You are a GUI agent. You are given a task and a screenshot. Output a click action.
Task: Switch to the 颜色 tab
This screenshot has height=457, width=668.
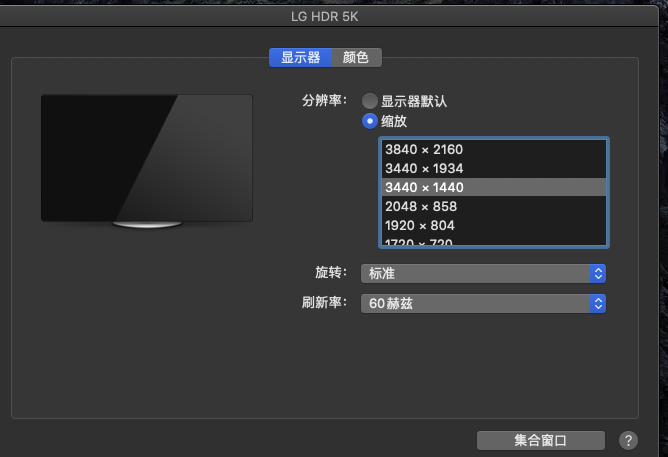coord(357,57)
